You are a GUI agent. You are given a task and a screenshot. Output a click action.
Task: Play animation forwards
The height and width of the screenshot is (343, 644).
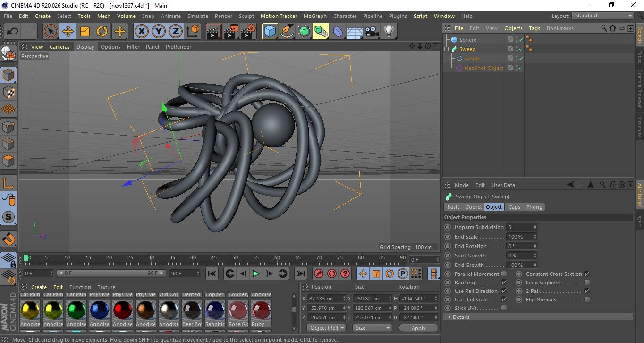pyautogui.click(x=255, y=274)
